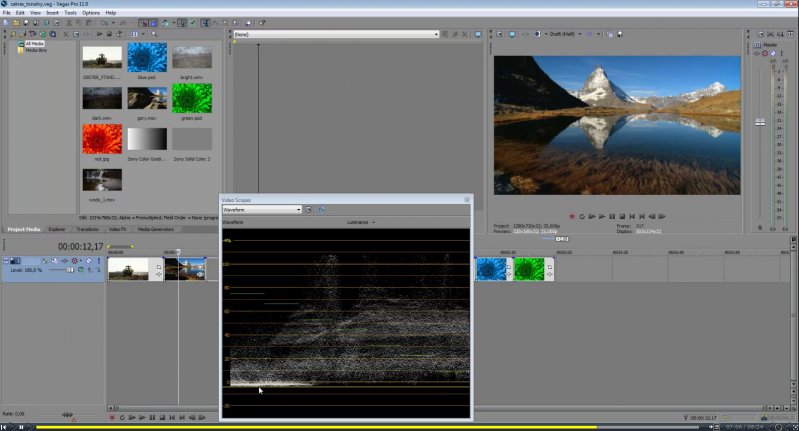Switch to the Transitions tab
This screenshot has width=799, height=431.
pyautogui.click(x=87, y=230)
